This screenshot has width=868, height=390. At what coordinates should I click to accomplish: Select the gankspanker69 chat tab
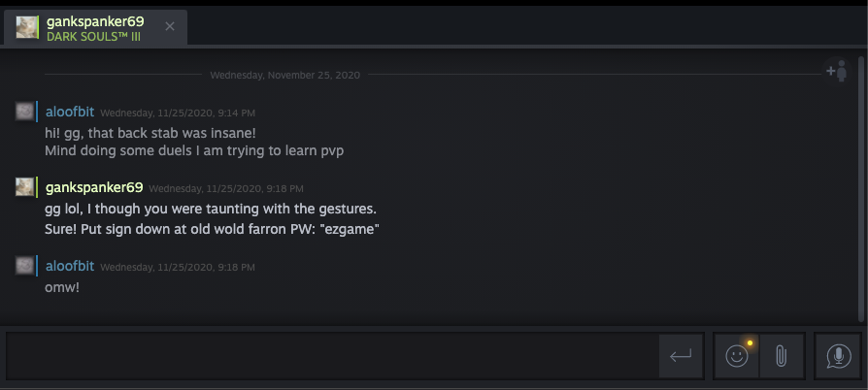pyautogui.click(x=95, y=27)
